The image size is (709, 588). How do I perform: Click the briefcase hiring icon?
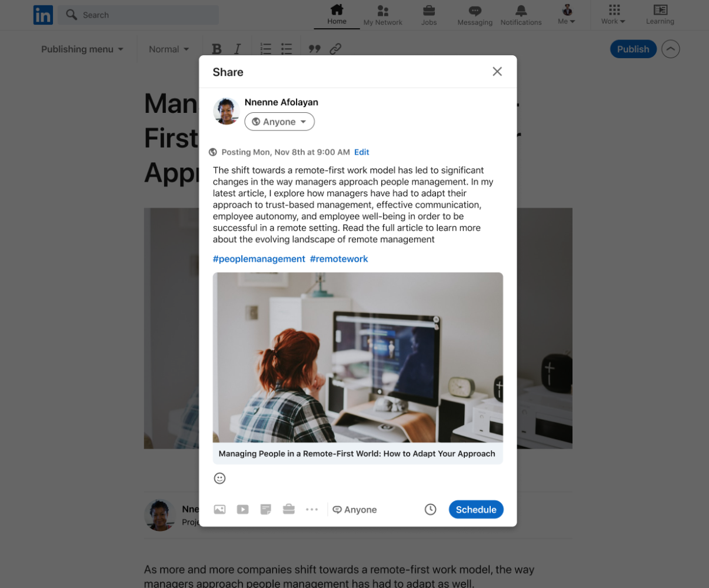tap(288, 509)
